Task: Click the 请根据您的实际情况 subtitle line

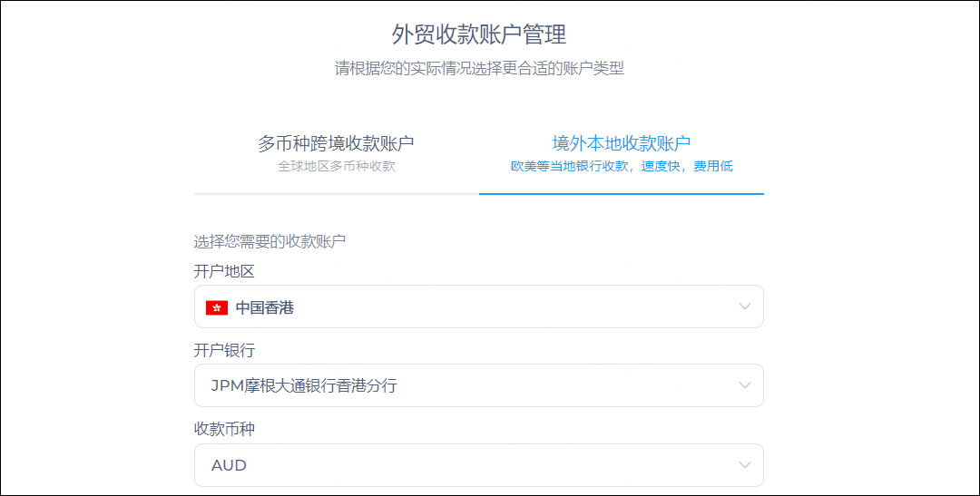Action: (x=479, y=68)
